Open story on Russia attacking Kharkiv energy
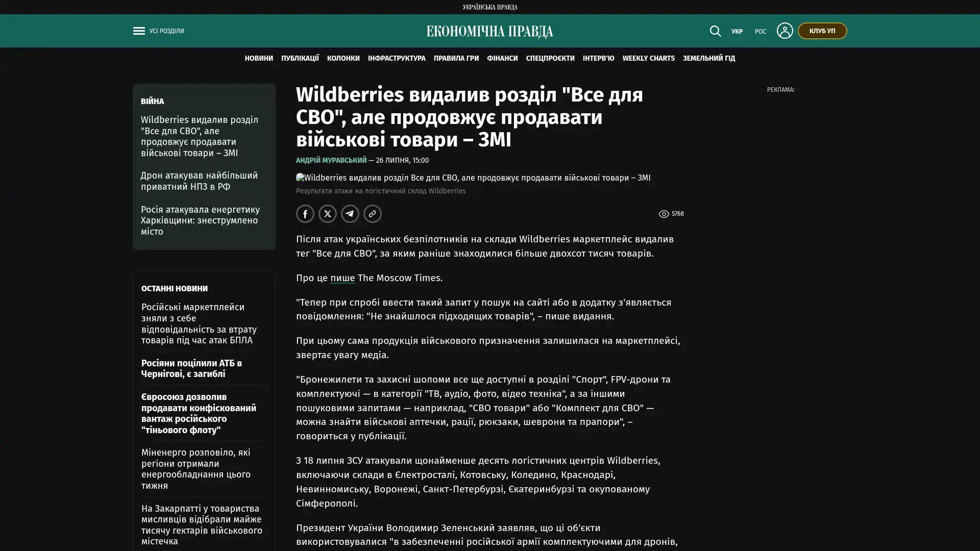Viewport: 980px width, 551px height. [200, 220]
